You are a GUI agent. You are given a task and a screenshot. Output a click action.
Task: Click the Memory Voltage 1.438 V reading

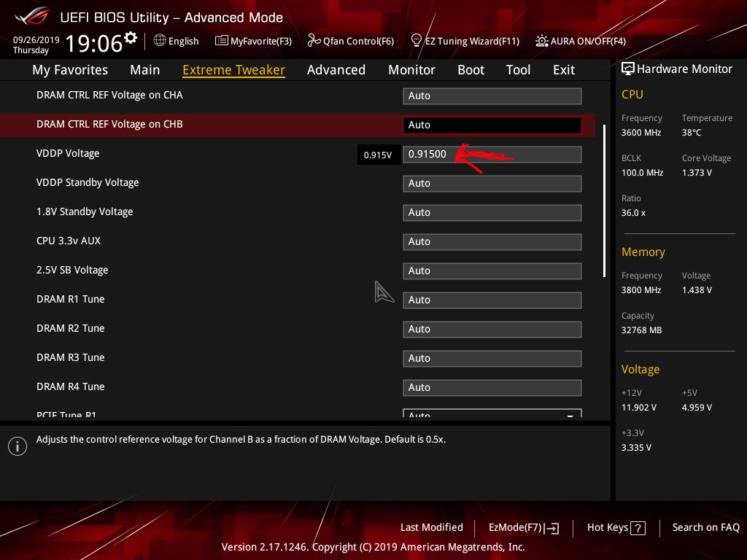[x=697, y=290]
